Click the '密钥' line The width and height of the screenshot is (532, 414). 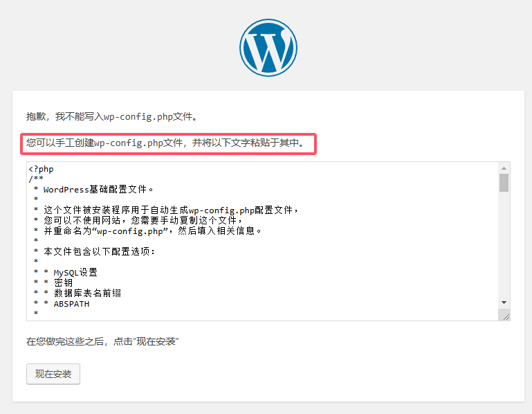pos(53,282)
